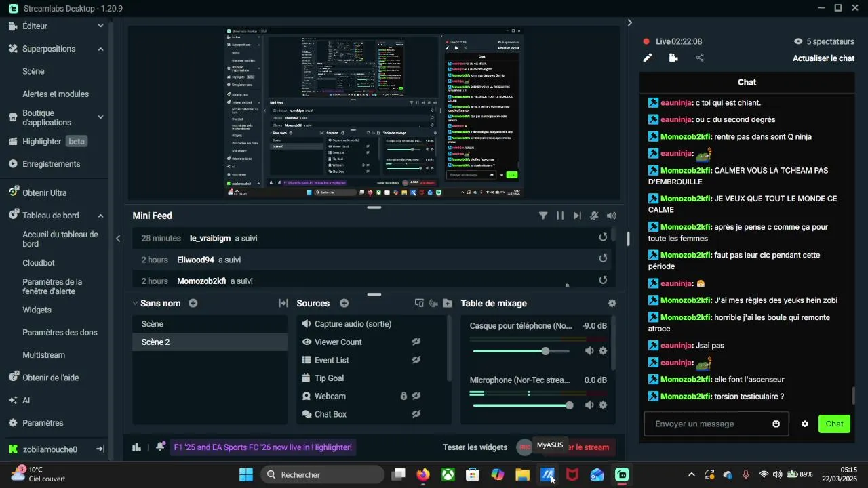Replay le_vraibigm follow alert
Viewport: 868px width, 488px height.
603,238
